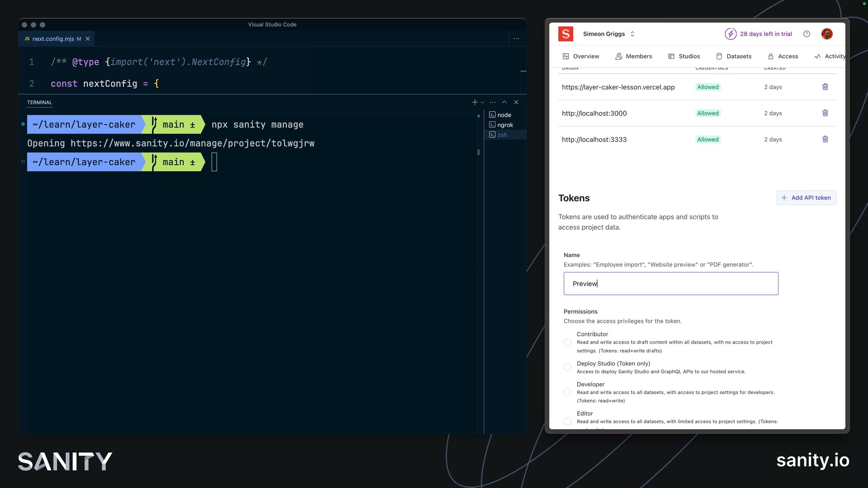Delete the localhost:3000 CORS origin
The height and width of the screenshot is (488, 868).
click(825, 113)
